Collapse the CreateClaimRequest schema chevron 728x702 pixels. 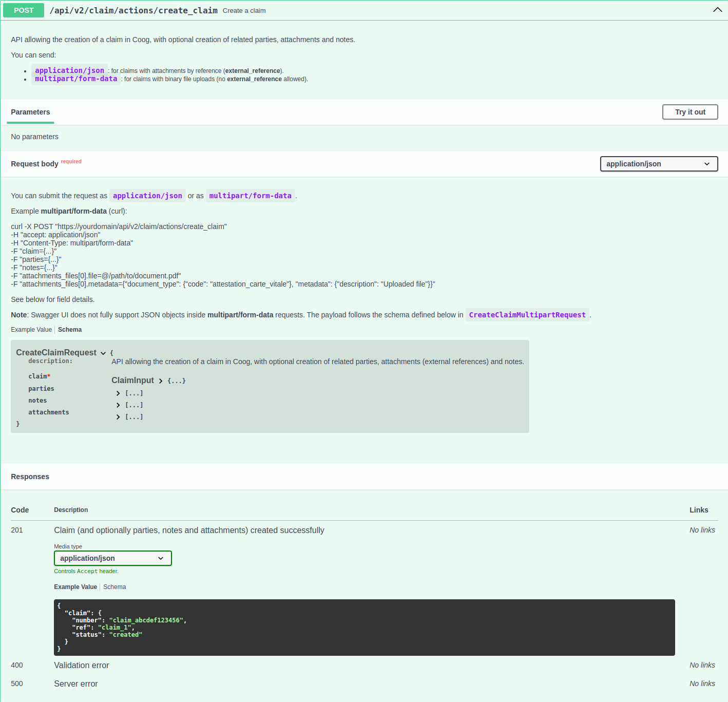click(103, 353)
